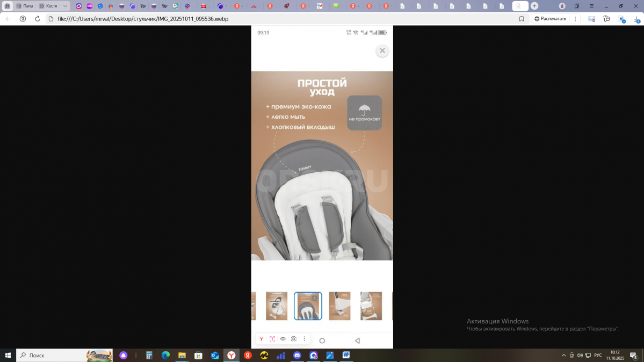Reload the page with the refresh icon
Image resolution: width=644 pixels, height=362 pixels.
pos(37,19)
